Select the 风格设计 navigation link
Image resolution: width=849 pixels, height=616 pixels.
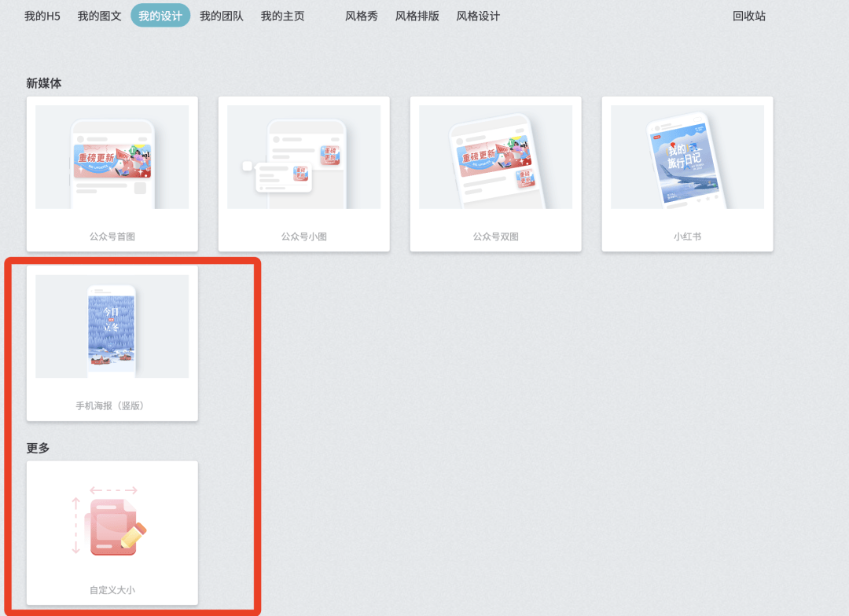(478, 16)
